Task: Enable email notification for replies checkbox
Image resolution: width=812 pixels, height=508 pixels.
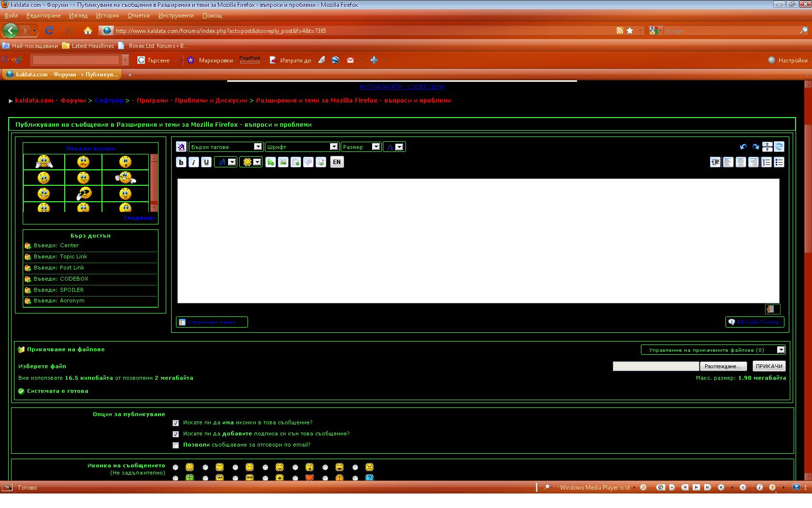Action: click(175, 445)
